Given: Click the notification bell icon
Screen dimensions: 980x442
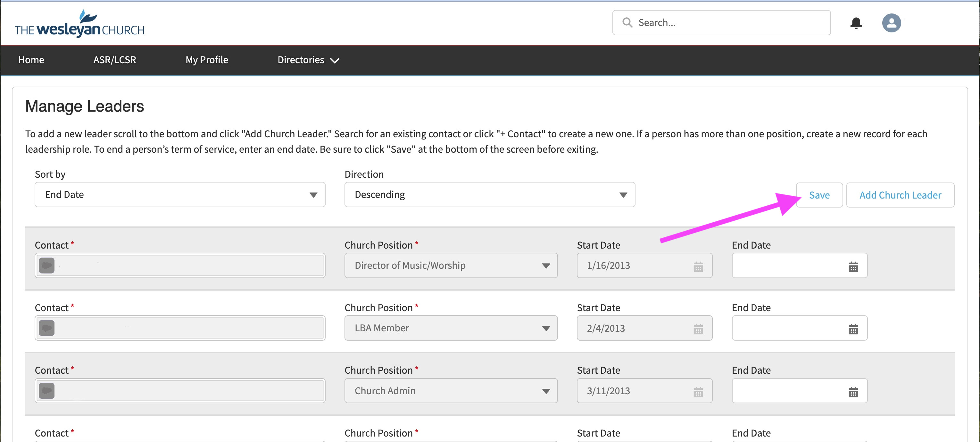Looking at the screenshot, I should tap(856, 23).
